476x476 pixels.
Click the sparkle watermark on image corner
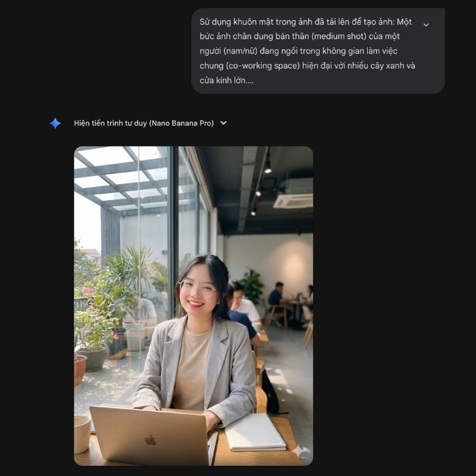pos(299,451)
